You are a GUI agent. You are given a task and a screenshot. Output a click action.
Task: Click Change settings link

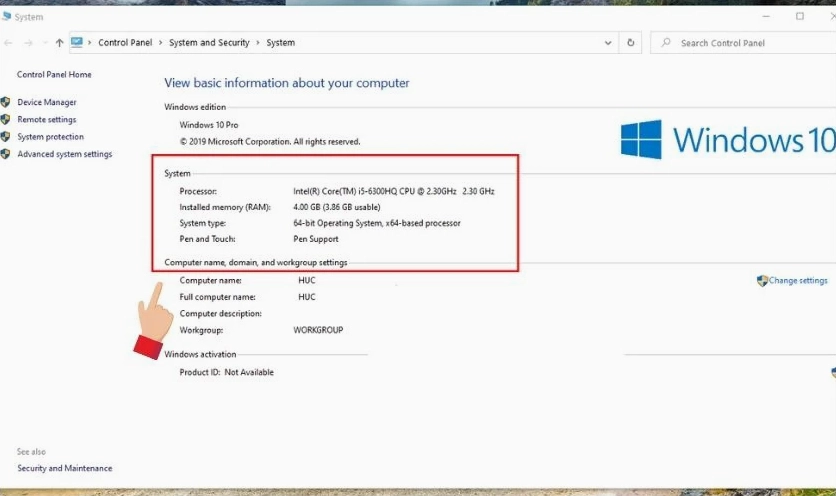(x=798, y=281)
